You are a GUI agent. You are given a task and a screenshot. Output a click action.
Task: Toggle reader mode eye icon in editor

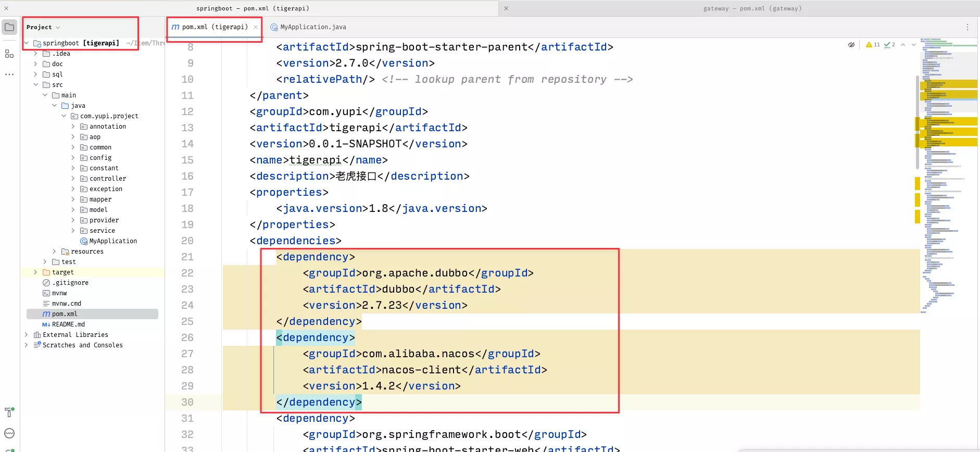point(851,45)
